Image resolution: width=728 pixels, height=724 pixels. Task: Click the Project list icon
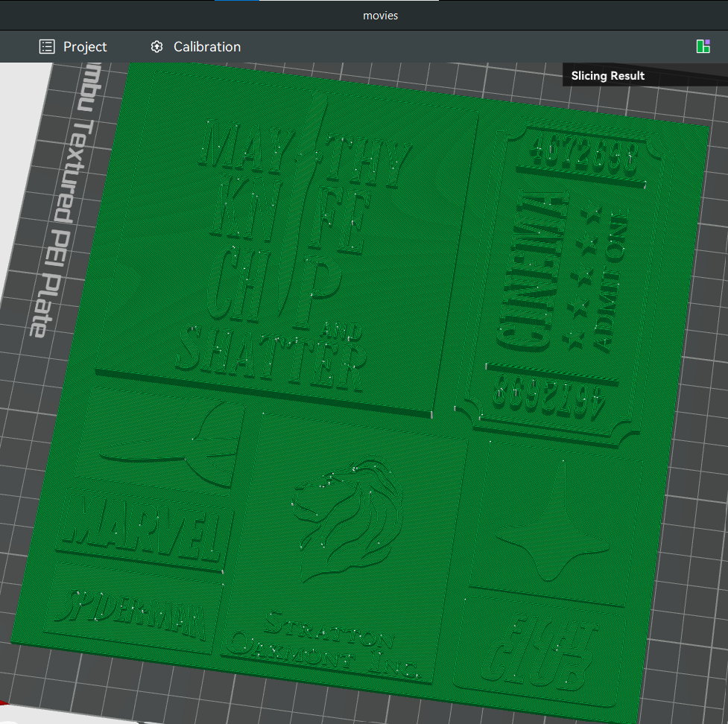(x=47, y=47)
